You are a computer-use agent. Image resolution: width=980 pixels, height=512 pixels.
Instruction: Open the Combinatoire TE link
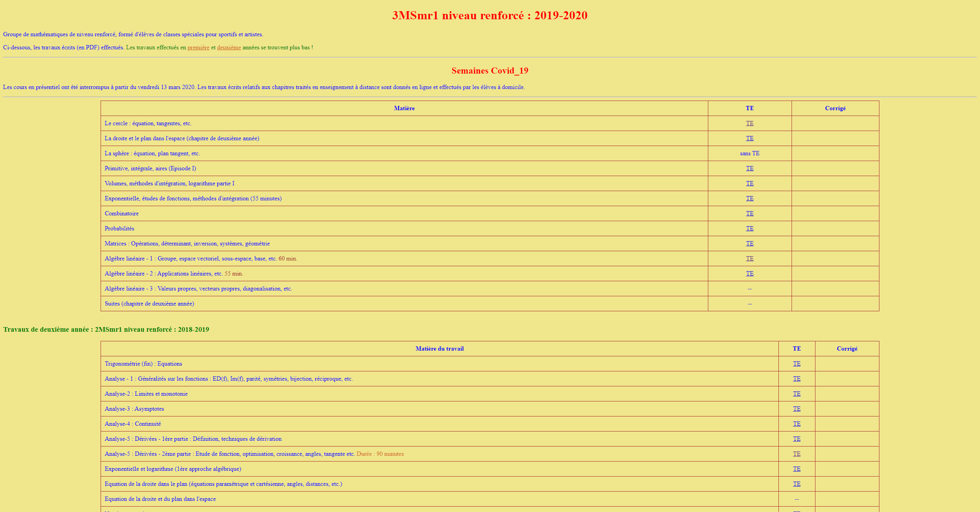point(749,213)
